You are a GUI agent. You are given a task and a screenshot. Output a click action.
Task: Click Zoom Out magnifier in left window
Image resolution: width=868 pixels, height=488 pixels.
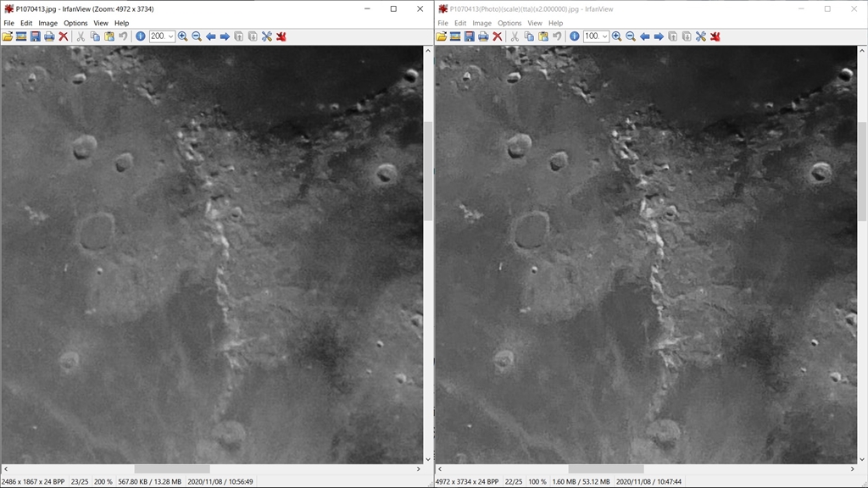coord(197,36)
